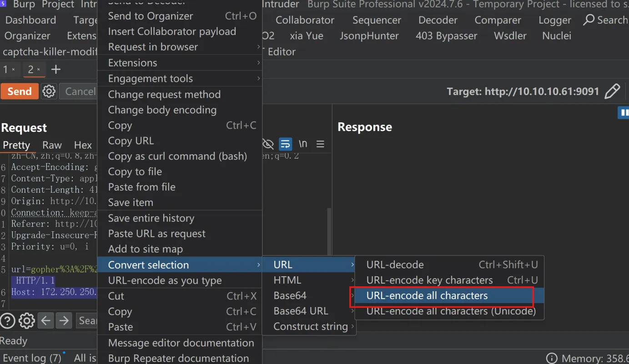Switch to the Raw view tab

(x=52, y=145)
